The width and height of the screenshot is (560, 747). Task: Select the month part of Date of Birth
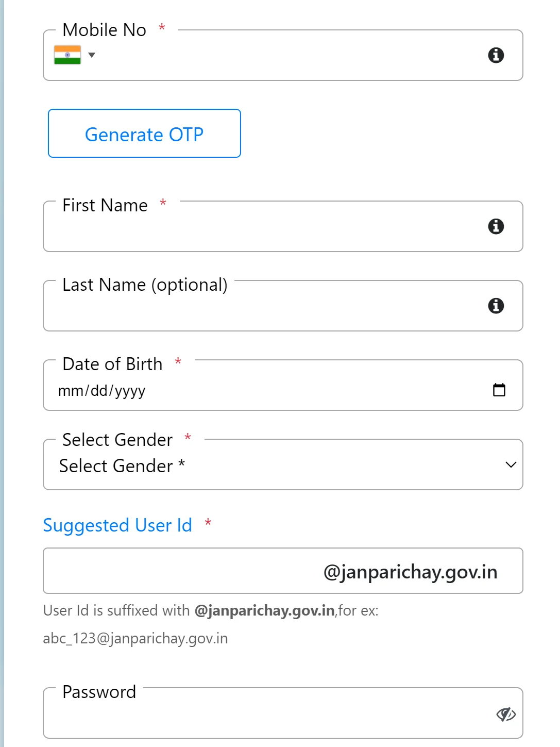(x=70, y=391)
